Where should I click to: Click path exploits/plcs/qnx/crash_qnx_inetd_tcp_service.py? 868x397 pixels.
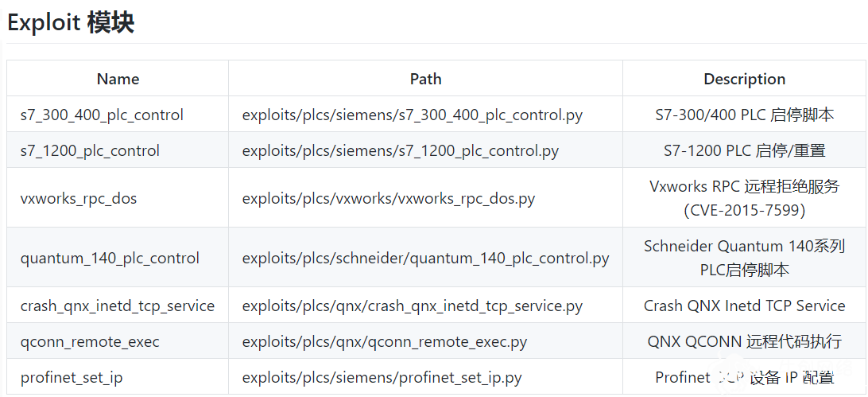click(413, 306)
